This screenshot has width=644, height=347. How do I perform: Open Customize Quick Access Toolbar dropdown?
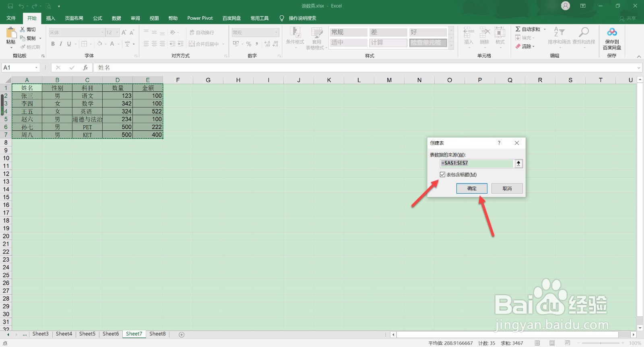pos(59,6)
